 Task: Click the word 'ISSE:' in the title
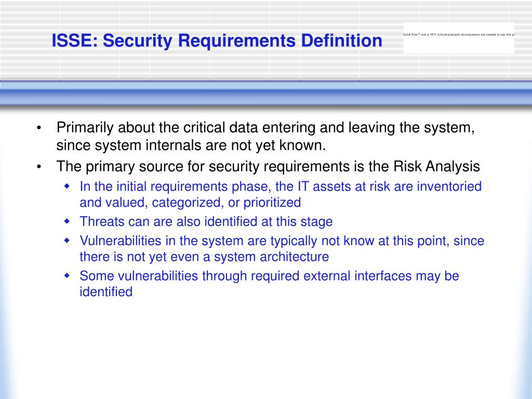75,41
